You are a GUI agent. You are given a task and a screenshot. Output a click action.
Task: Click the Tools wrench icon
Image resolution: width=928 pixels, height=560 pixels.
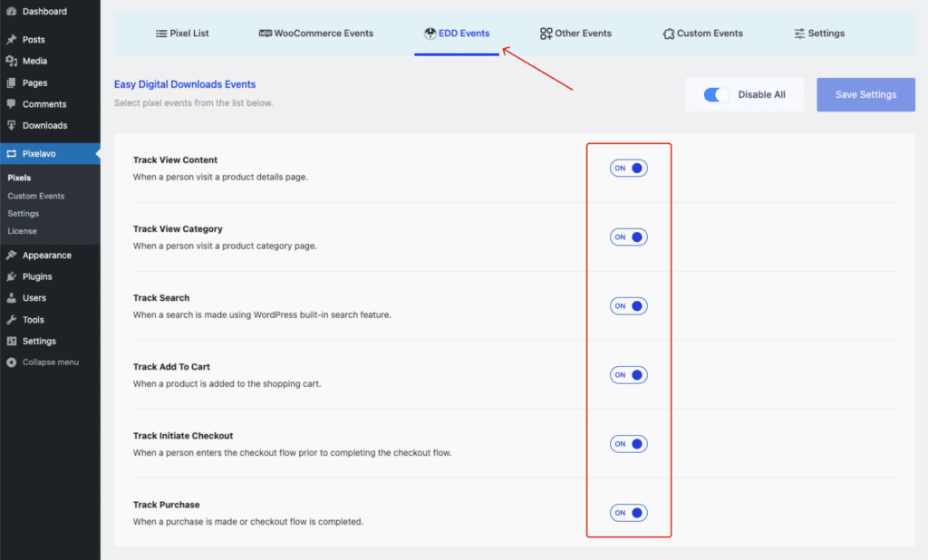(x=11, y=320)
